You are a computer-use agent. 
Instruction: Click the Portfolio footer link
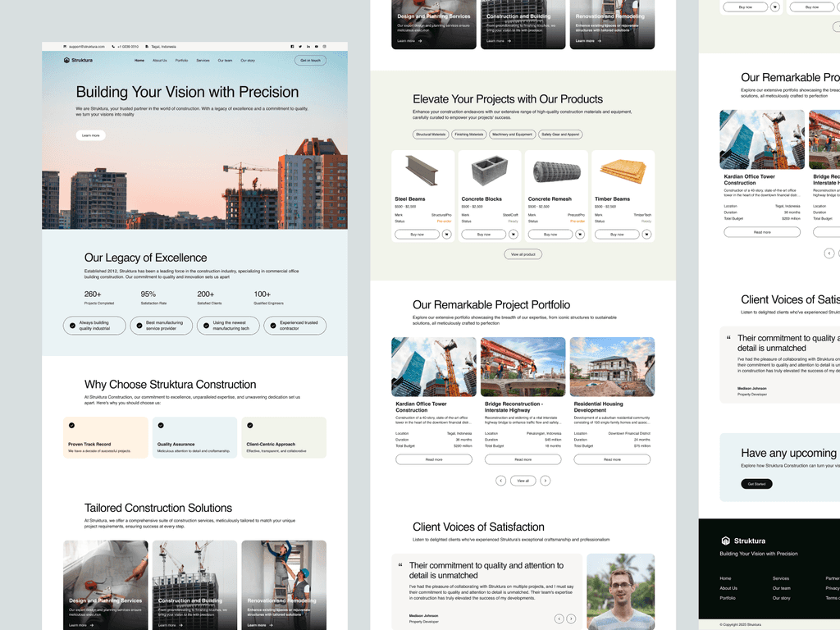(728, 598)
